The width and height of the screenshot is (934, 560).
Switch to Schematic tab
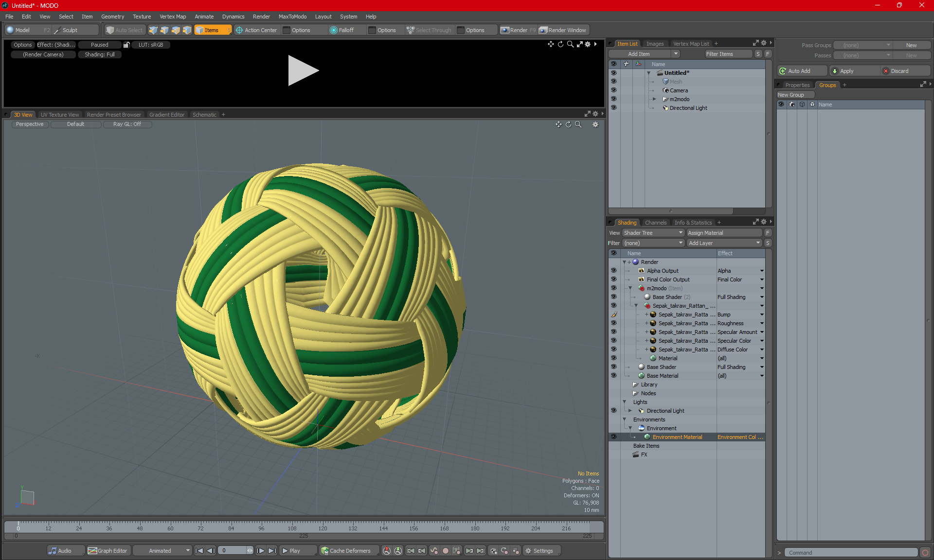(x=204, y=115)
